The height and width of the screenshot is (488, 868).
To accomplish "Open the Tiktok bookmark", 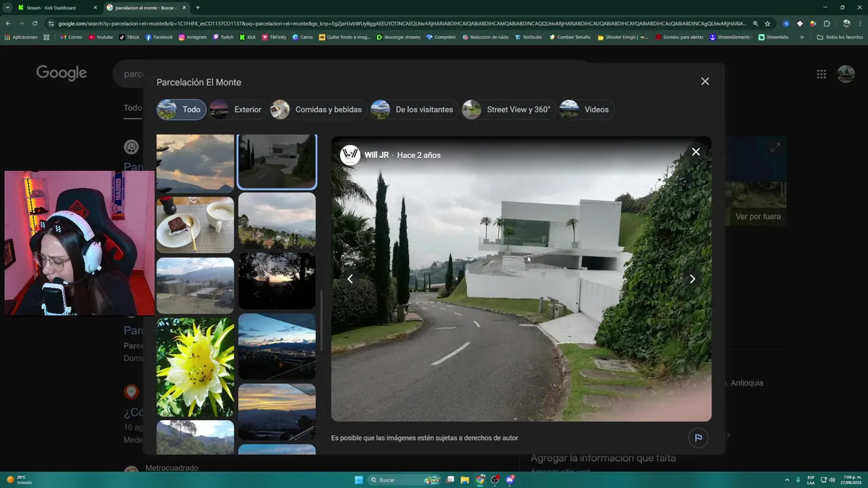I will pos(130,37).
